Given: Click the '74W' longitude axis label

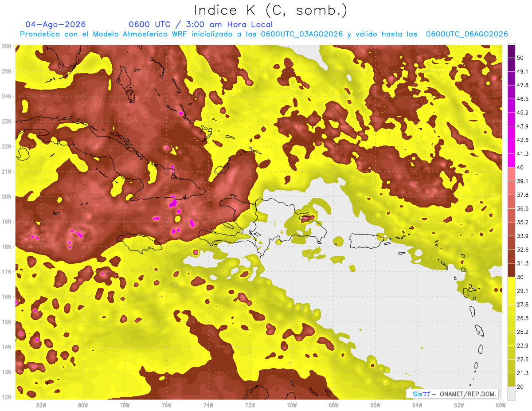Looking at the screenshot, I should click(208, 405).
